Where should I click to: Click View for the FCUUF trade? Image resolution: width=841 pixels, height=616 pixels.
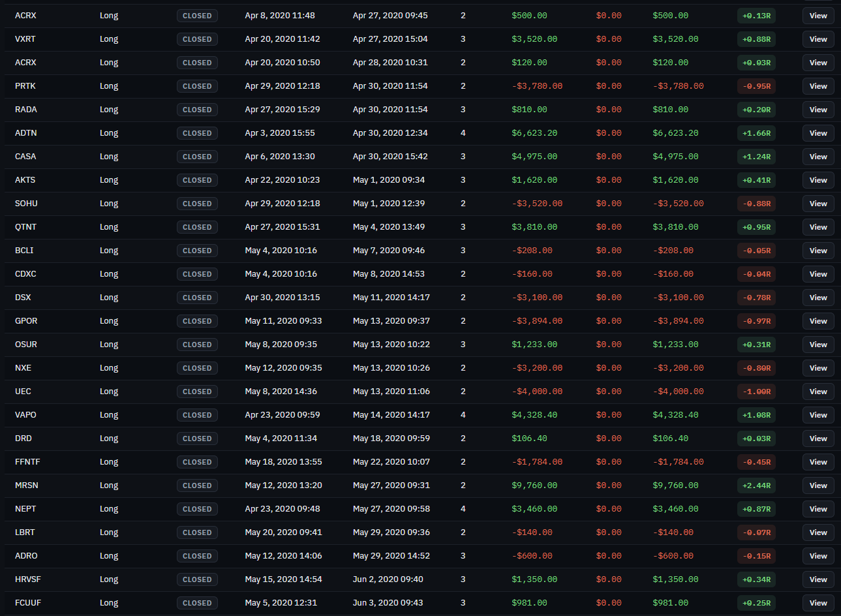(x=818, y=603)
